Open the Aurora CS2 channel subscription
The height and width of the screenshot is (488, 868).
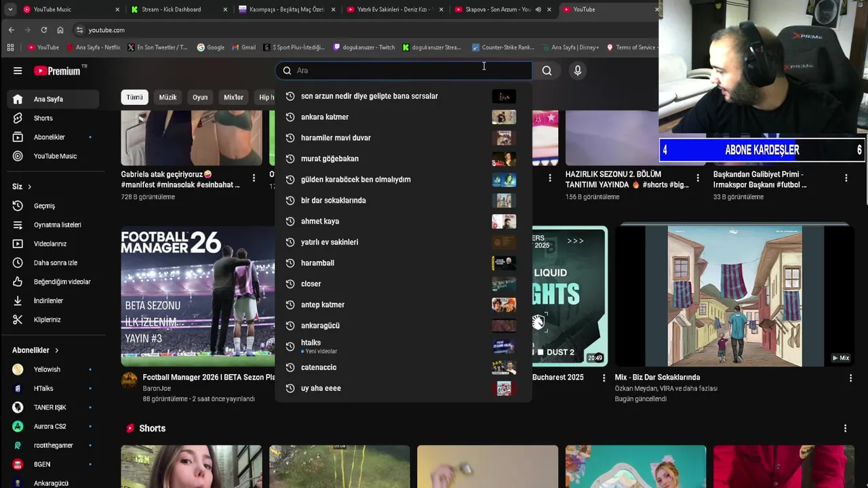click(53, 426)
